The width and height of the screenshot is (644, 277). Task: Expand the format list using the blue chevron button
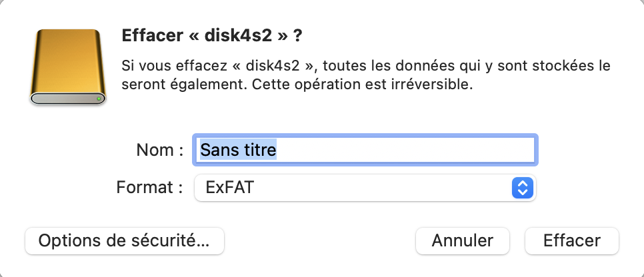[523, 188]
